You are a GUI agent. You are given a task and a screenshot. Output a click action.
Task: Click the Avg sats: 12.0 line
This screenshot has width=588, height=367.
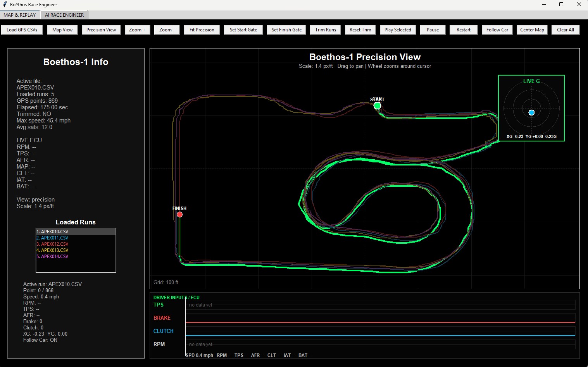[34, 127]
